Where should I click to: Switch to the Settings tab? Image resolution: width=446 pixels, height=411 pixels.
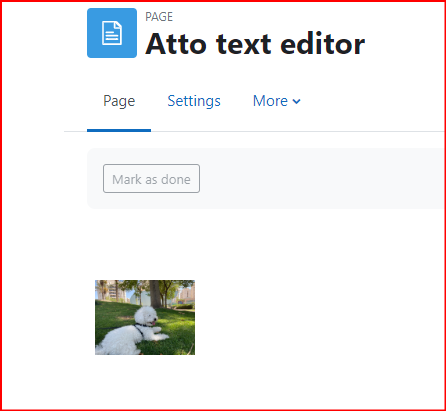pos(194,101)
